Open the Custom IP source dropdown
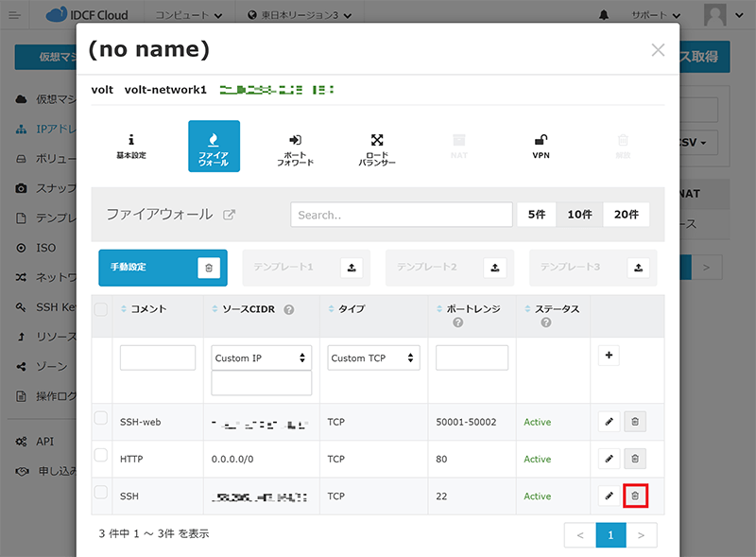Viewport: 756px width, 557px height. coord(261,357)
